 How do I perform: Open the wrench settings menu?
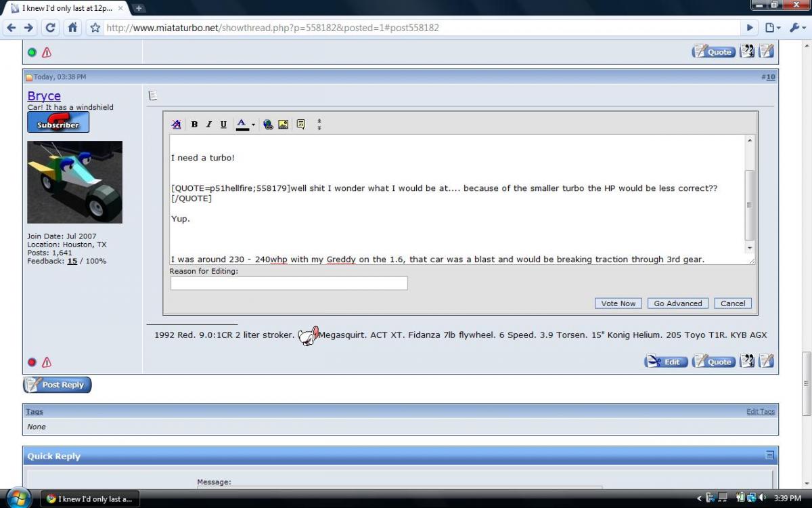click(796, 28)
